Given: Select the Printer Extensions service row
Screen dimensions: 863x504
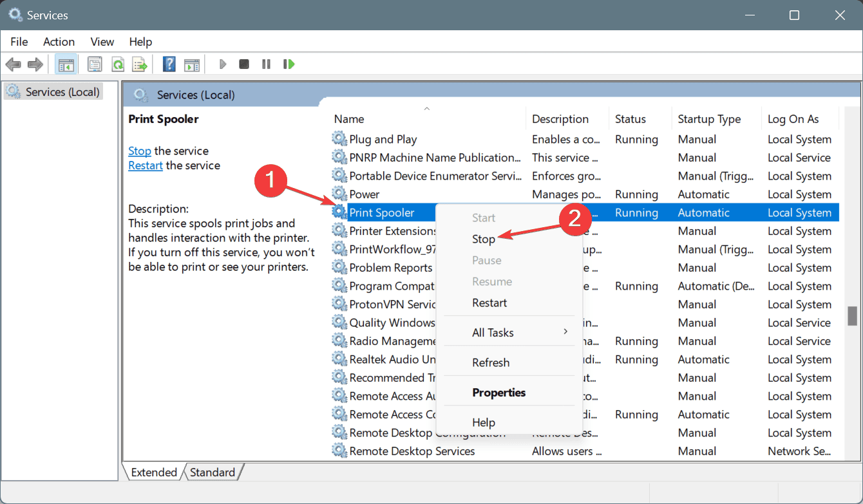Looking at the screenshot, I should [584, 230].
